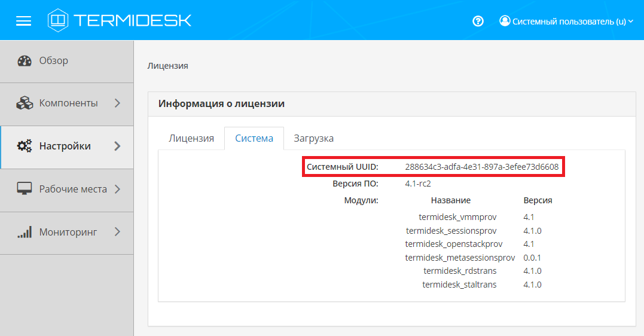This screenshot has height=336, width=644.
Task: Click the Настройки gears icon
Action: (25, 146)
